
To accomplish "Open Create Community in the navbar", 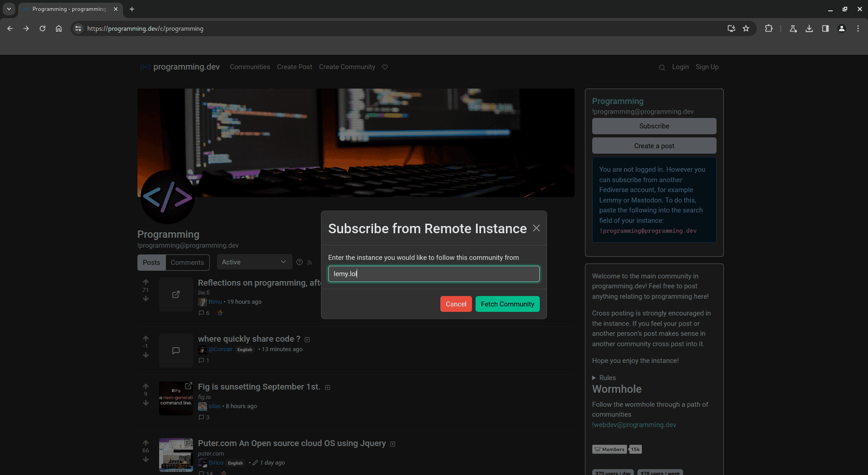I will coord(347,67).
